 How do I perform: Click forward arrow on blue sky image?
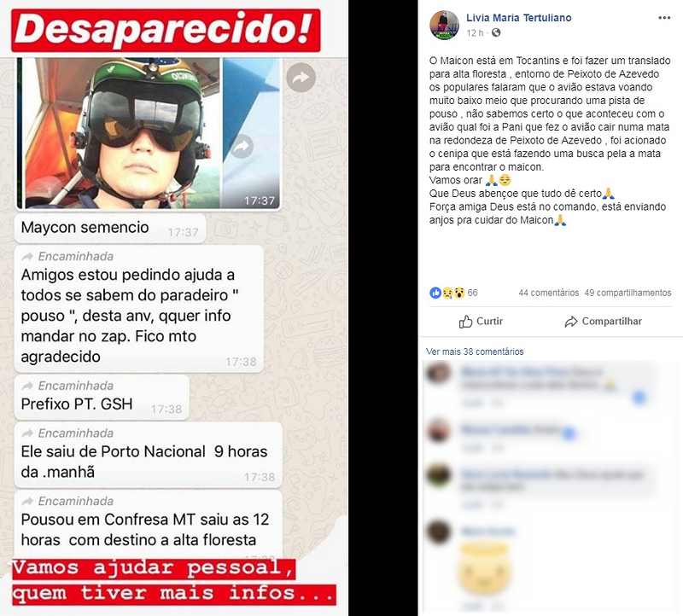pos(242,147)
